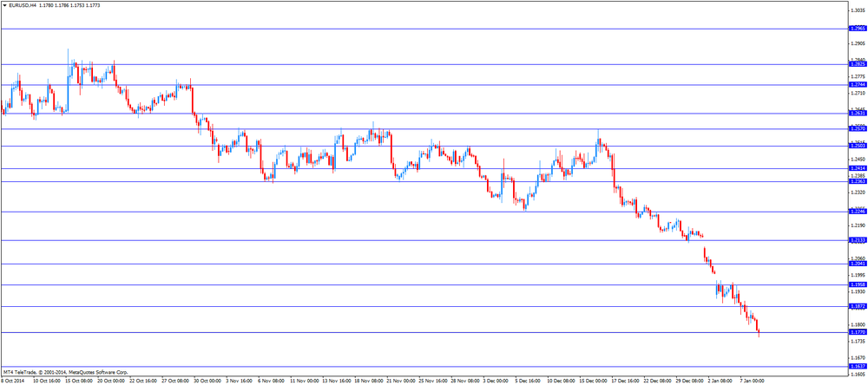Click the 1.2190 price axis label
868x385 pixels.
(858, 225)
